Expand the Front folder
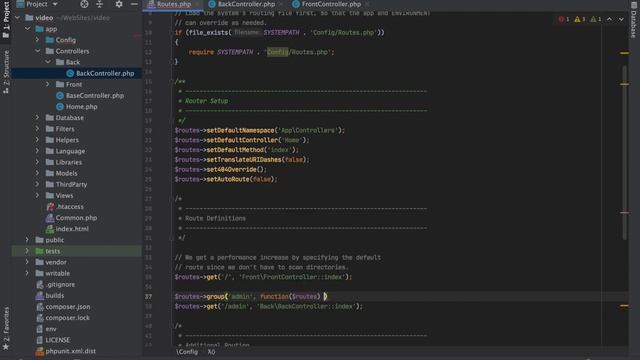640x360 pixels. (x=48, y=84)
